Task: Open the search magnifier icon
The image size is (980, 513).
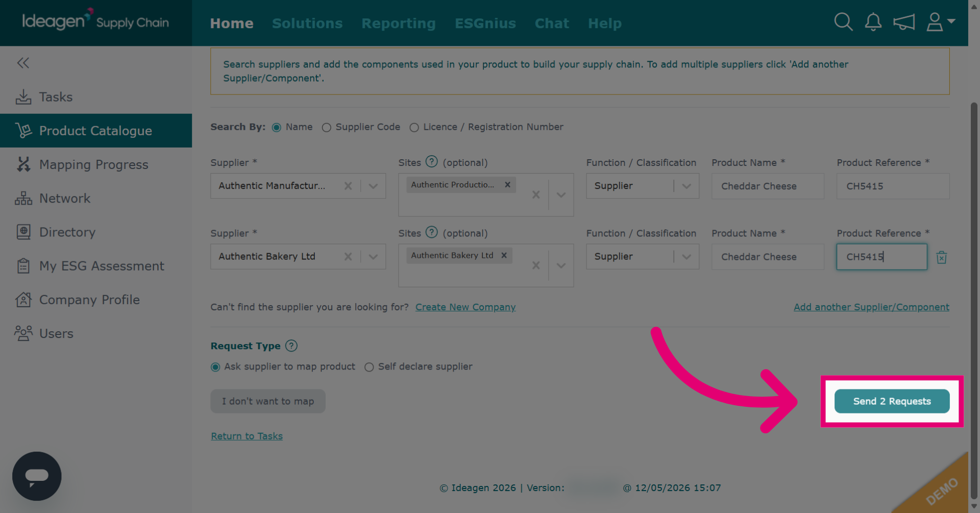Action: [843, 22]
